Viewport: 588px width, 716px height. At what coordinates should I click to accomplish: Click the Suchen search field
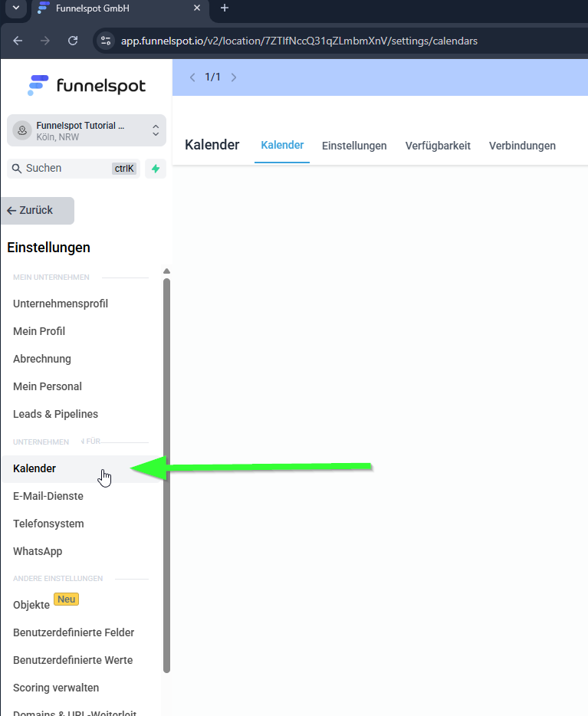coord(74,169)
